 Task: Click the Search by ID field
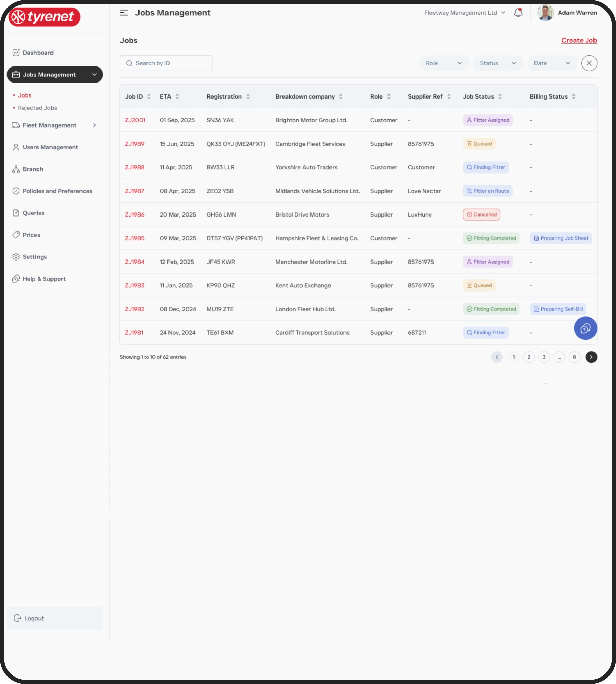pyautogui.click(x=166, y=63)
